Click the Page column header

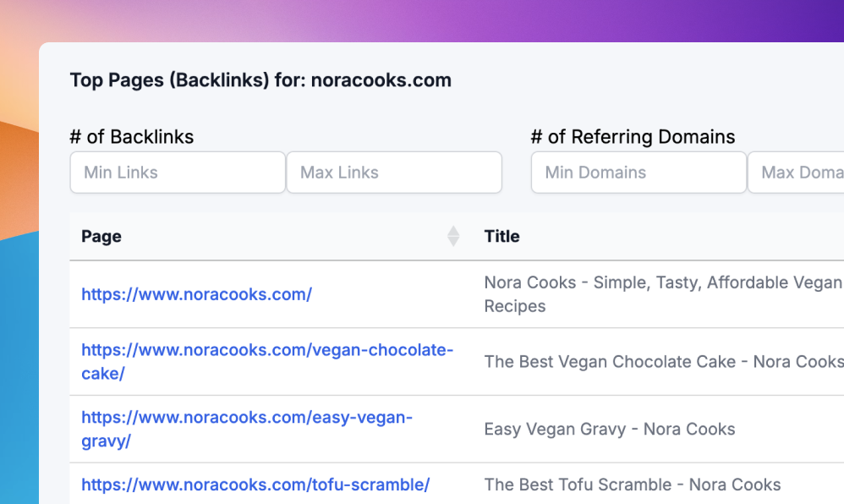[101, 237]
